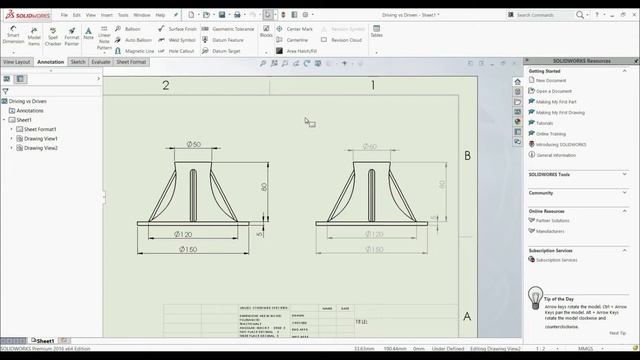Insert a Revision Cloud
Viewport: 640px width, 360px height.
click(x=341, y=40)
